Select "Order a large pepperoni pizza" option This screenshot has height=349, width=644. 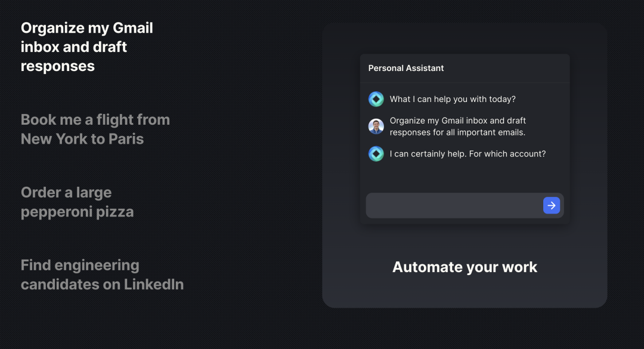(x=77, y=202)
